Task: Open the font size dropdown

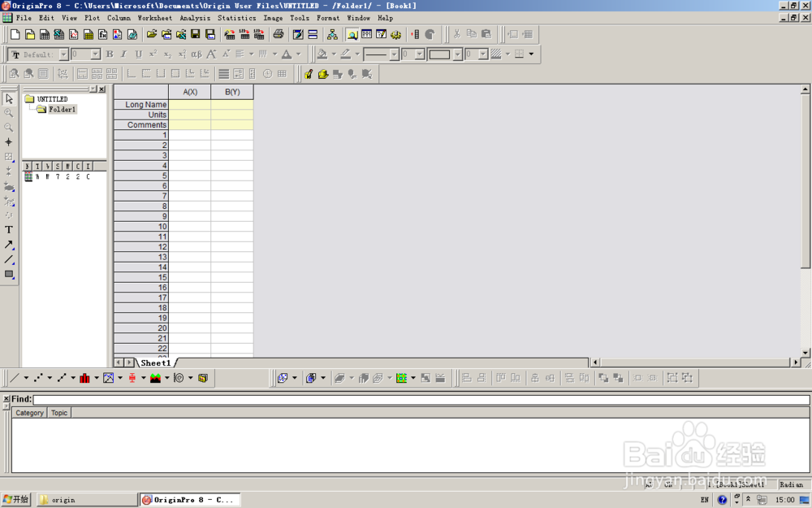Action: [95, 54]
